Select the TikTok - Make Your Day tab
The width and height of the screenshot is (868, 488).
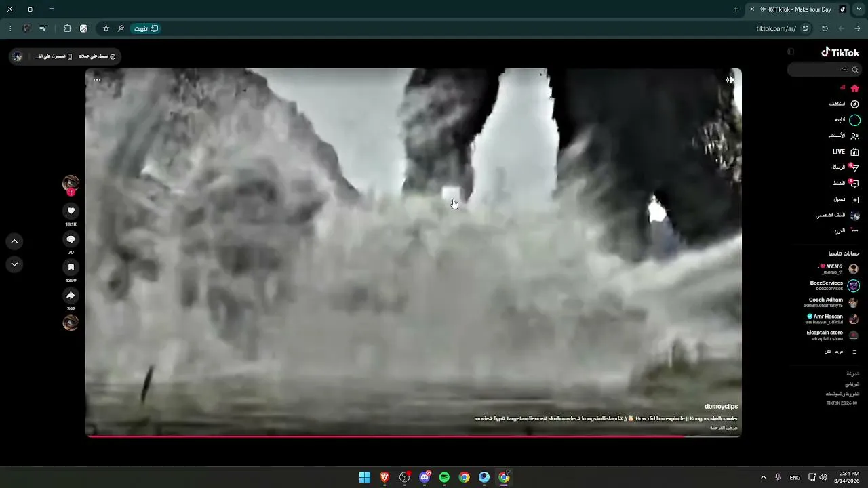tap(798, 9)
